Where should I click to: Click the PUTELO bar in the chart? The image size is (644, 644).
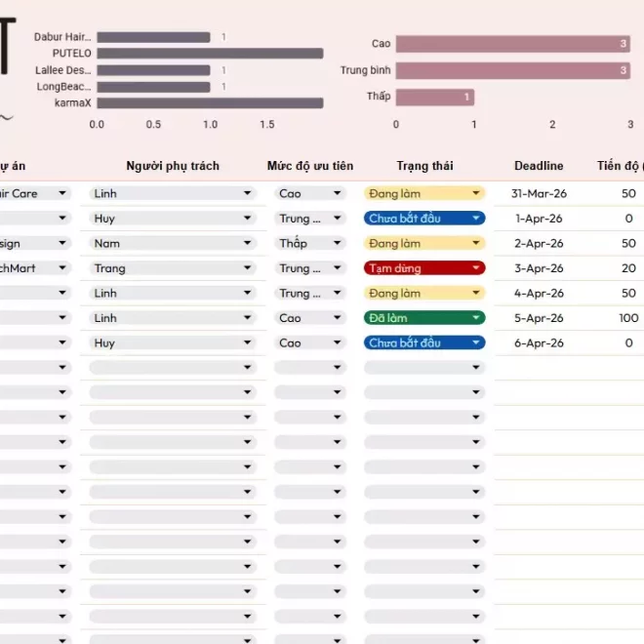tap(209, 54)
